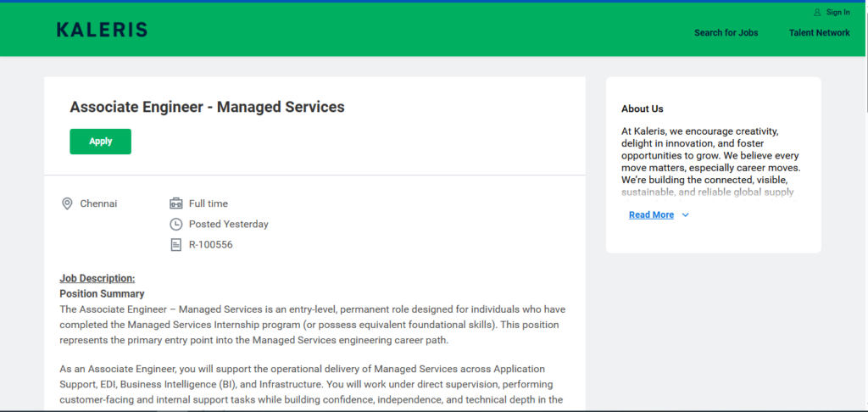
Task: Click the Sign In user icon
Action: [x=817, y=12]
